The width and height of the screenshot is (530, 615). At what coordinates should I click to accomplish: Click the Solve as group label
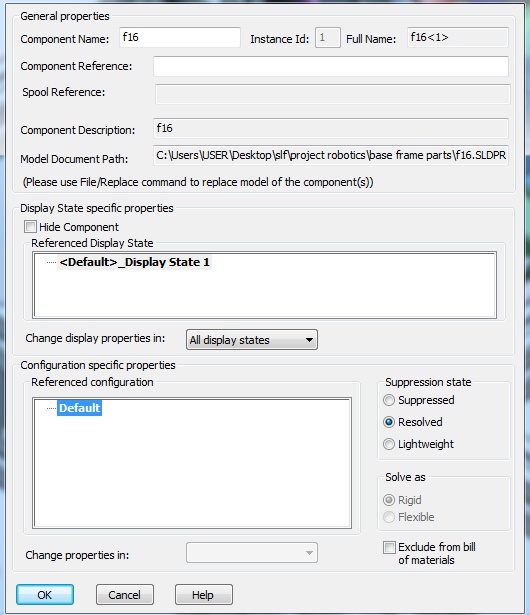point(405,477)
